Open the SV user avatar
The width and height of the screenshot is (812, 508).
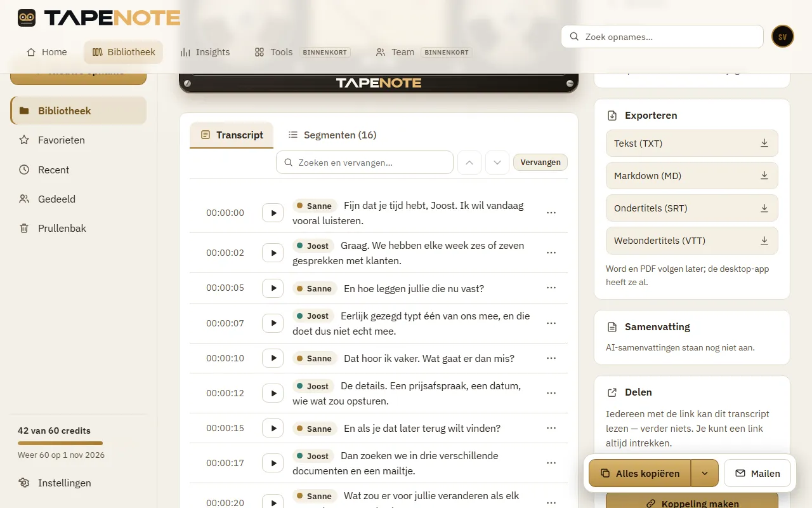[783, 37]
